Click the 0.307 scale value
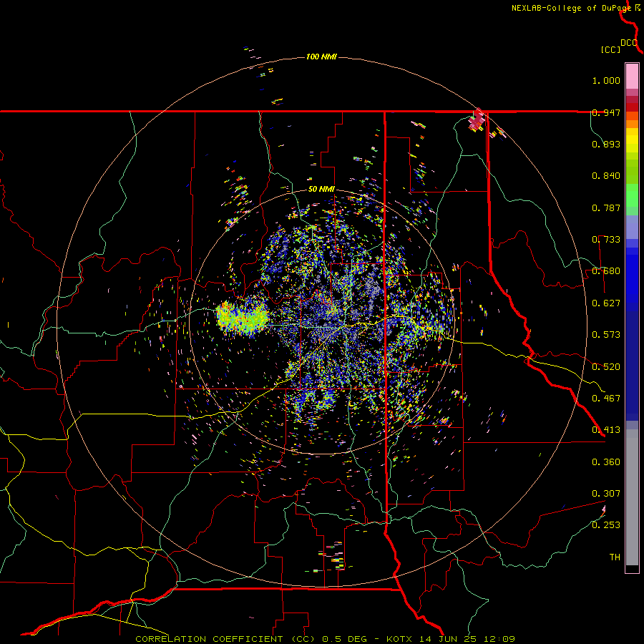The image size is (644, 644). 606,494
